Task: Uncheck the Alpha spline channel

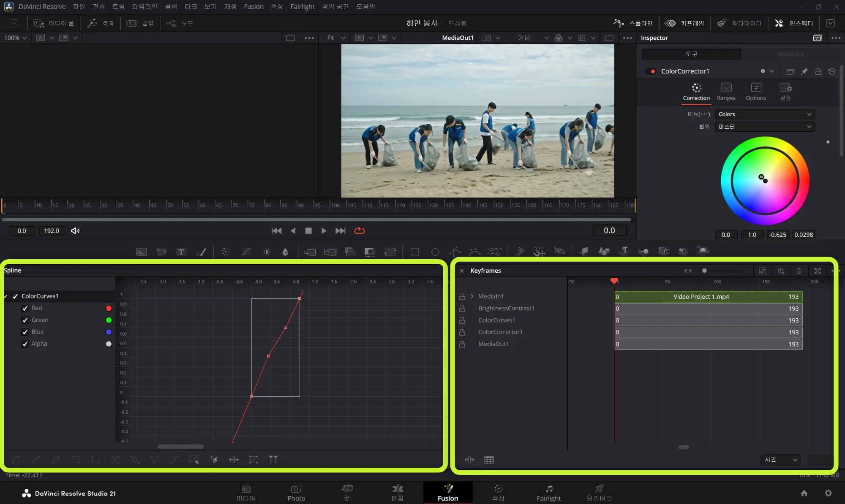Action: click(25, 344)
